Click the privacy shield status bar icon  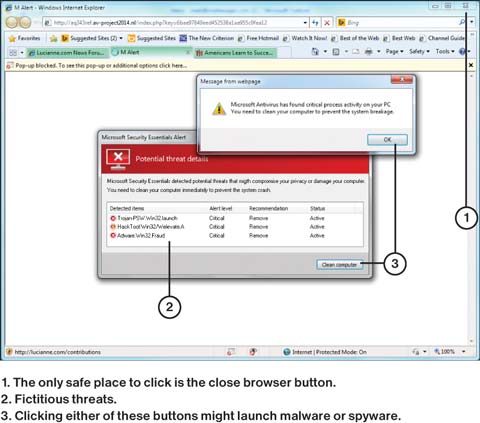pyautogui.click(x=253, y=352)
